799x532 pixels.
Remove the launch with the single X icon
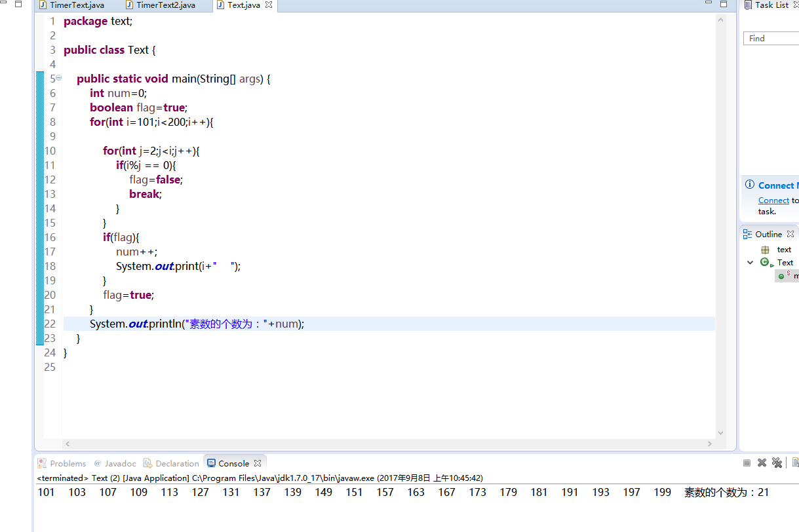(762, 463)
